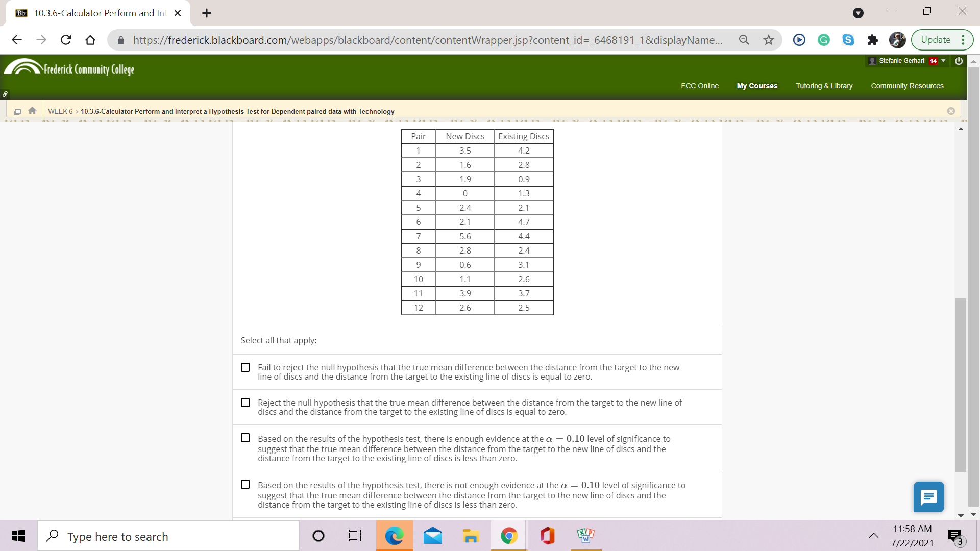
Task: Open the browser Extensions puzzle menu
Action: coord(873,40)
